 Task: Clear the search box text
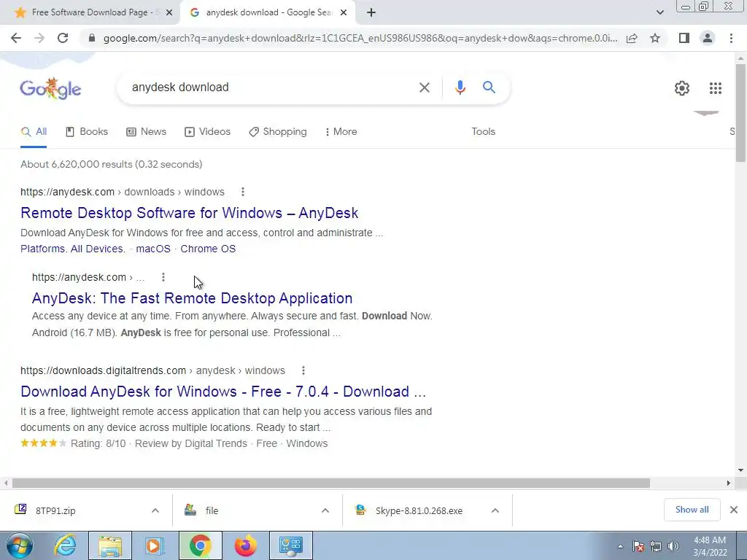(x=424, y=87)
